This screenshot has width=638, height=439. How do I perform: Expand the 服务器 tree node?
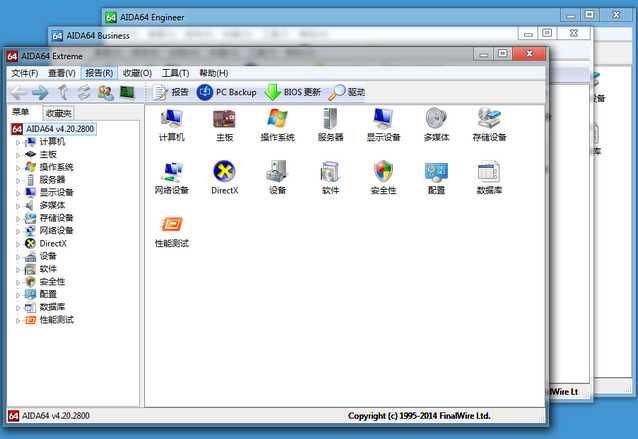[18, 180]
